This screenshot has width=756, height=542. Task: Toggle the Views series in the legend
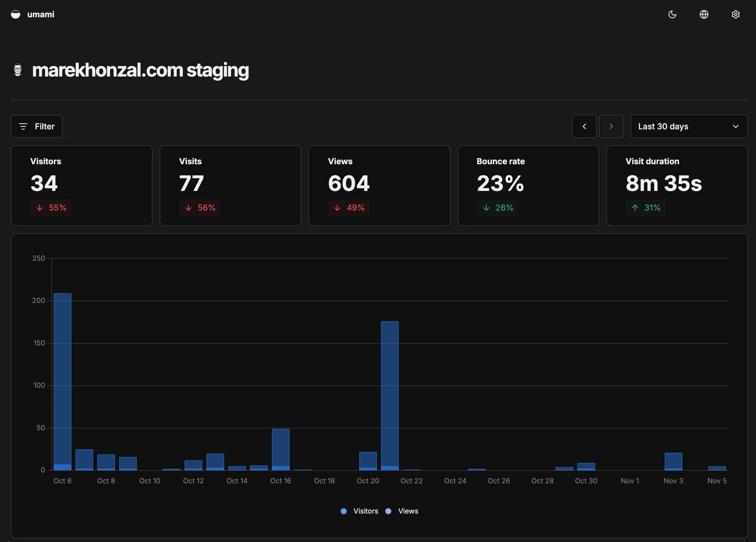[402, 511]
